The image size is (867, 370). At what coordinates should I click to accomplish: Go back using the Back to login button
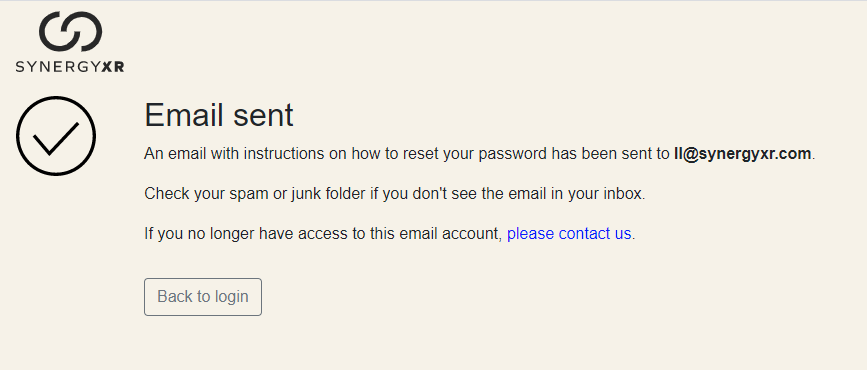pyautogui.click(x=203, y=297)
